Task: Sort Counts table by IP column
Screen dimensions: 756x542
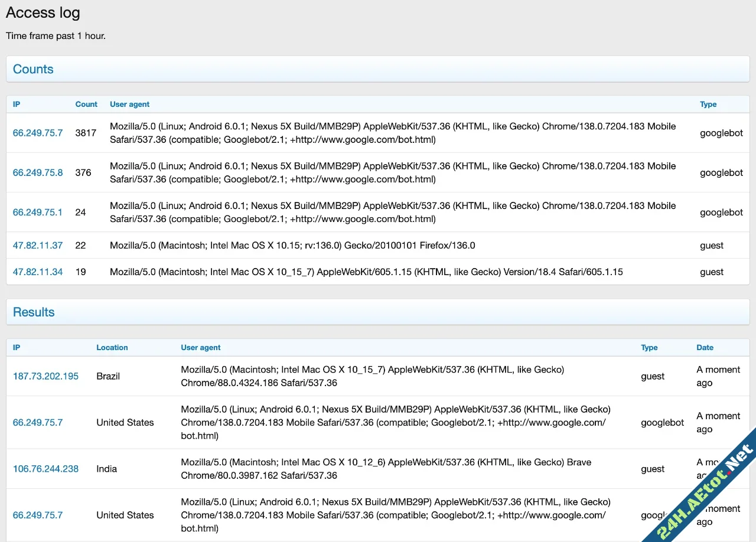Action: [x=16, y=104]
